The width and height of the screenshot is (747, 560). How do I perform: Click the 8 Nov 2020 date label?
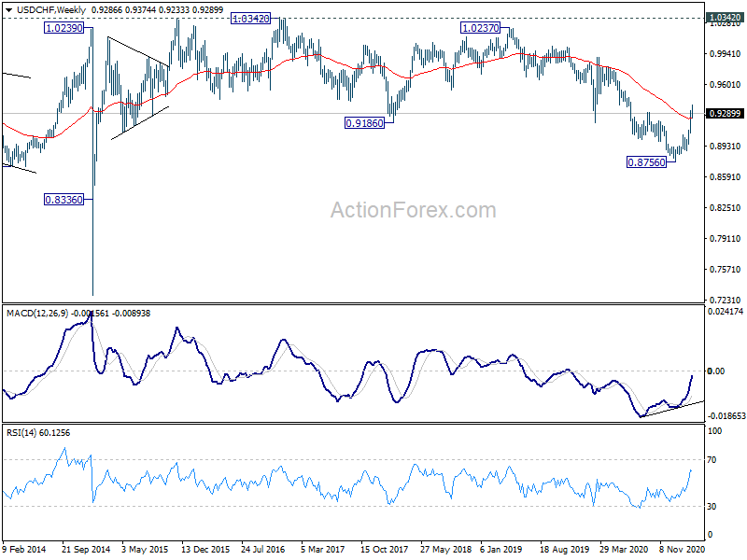(x=682, y=550)
